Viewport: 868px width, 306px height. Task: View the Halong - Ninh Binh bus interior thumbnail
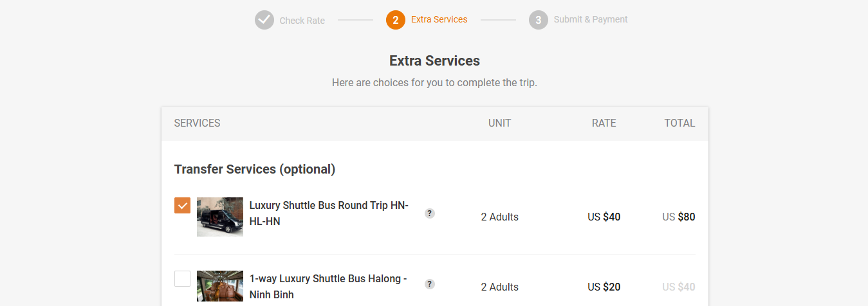click(x=220, y=287)
